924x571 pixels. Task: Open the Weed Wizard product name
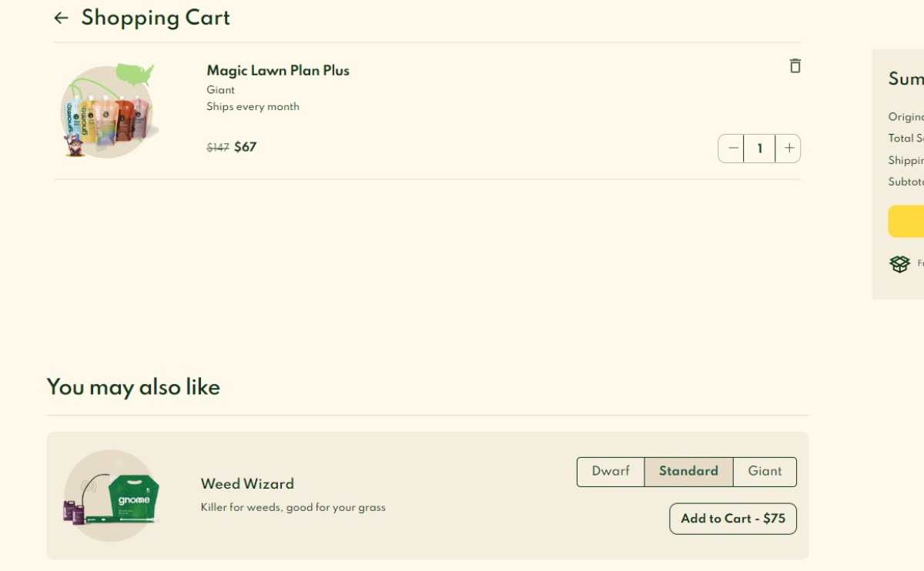tap(247, 484)
